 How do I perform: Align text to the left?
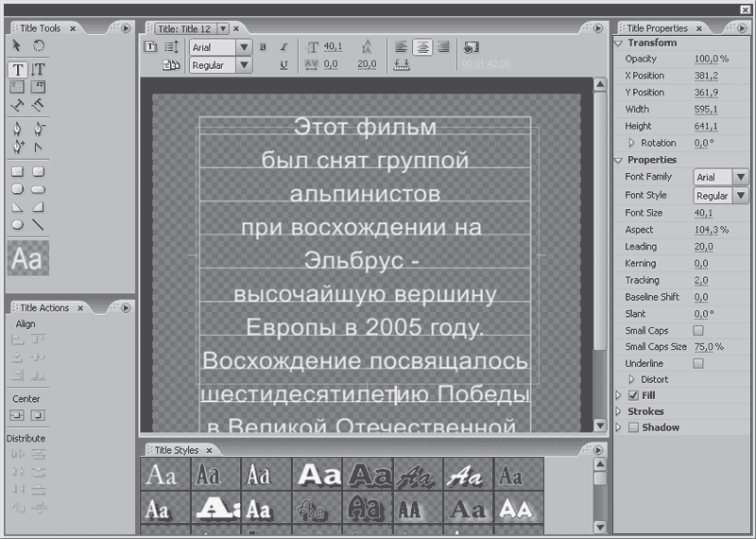401,46
